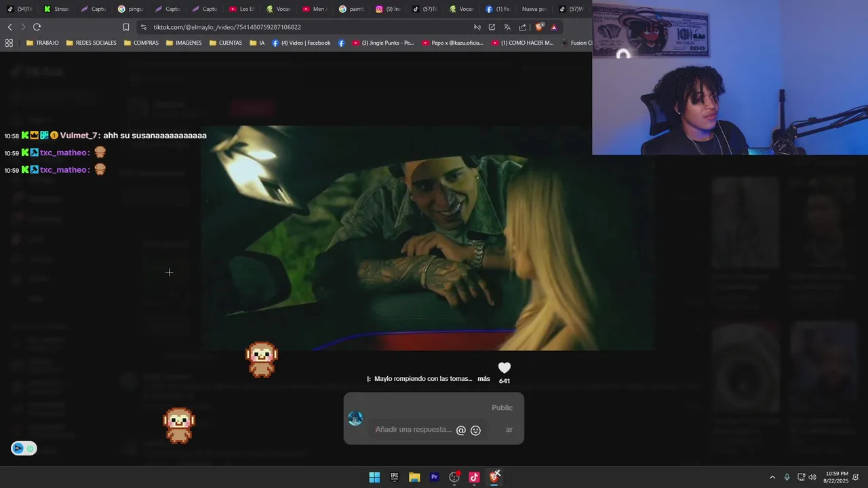Open OBS Studio from the taskbar
Screen dimensions: 868x488
(454, 477)
